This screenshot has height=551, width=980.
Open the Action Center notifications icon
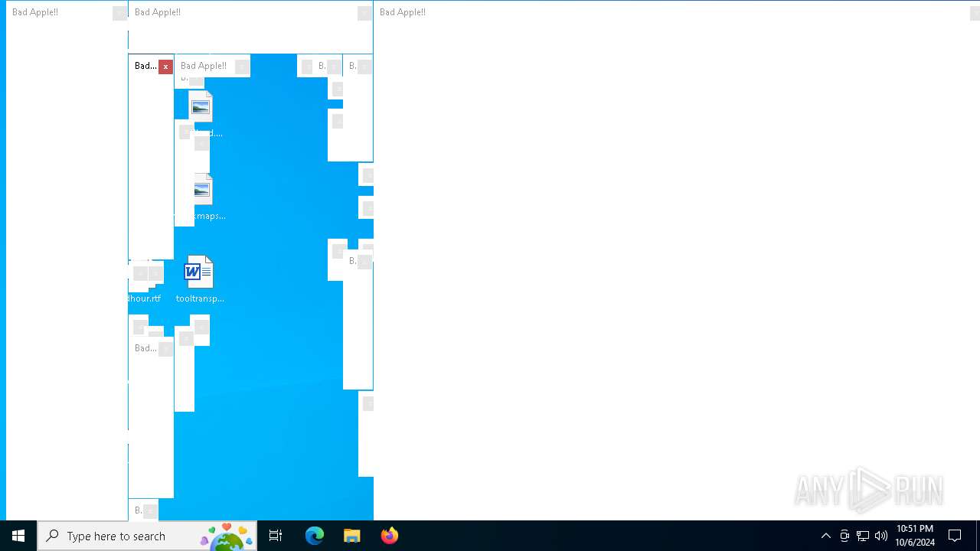point(955,536)
